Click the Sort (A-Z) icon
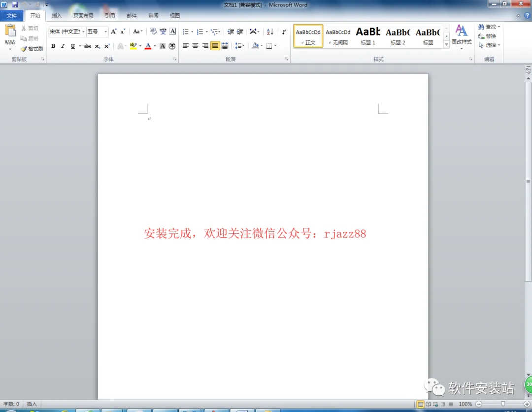Image resolution: width=532 pixels, height=412 pixels. (x=270, y=32)
